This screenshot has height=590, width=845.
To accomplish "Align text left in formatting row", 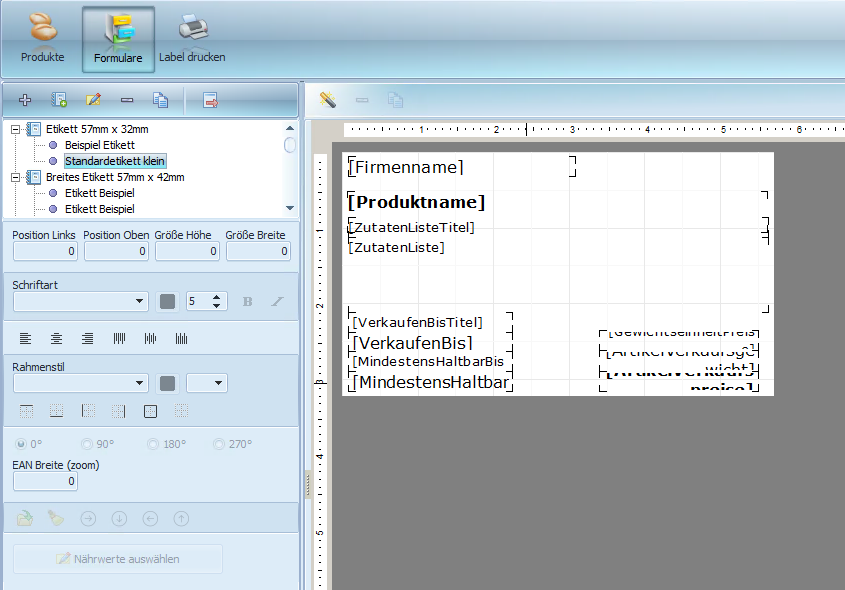I will coord(26,339).
